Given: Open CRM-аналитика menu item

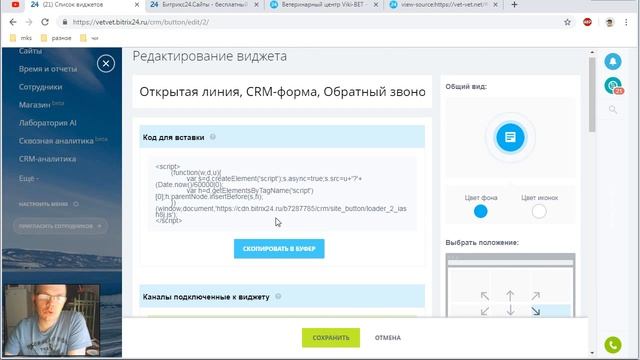Looking at the screenshot, I should click(47, 159).
